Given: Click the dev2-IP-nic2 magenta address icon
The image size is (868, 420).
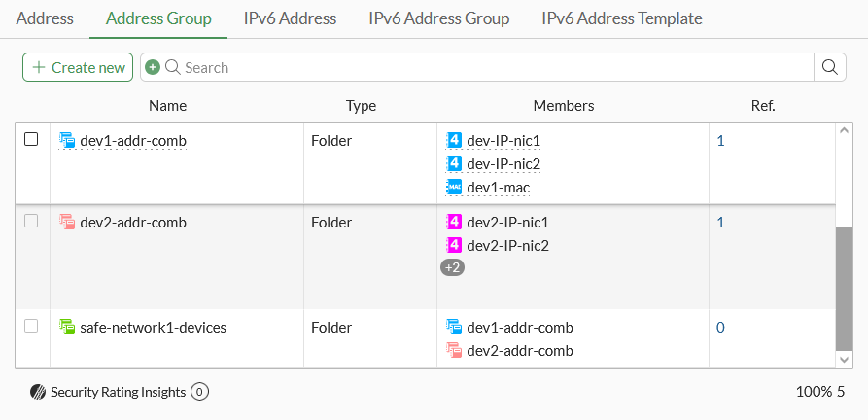Looking at the screenshot, I should pyautogui.click(x=454, y=245).
